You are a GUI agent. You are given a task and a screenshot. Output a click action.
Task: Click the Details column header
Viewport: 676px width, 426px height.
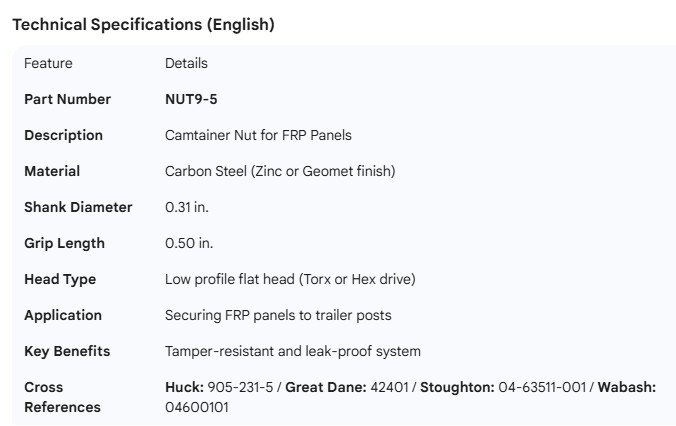click(x=186, y=63)
